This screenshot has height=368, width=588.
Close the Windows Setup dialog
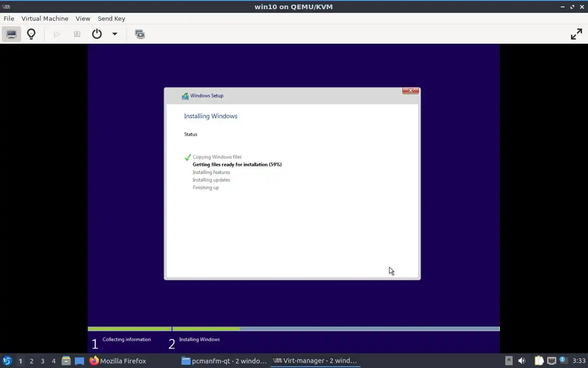pos(410,91)
